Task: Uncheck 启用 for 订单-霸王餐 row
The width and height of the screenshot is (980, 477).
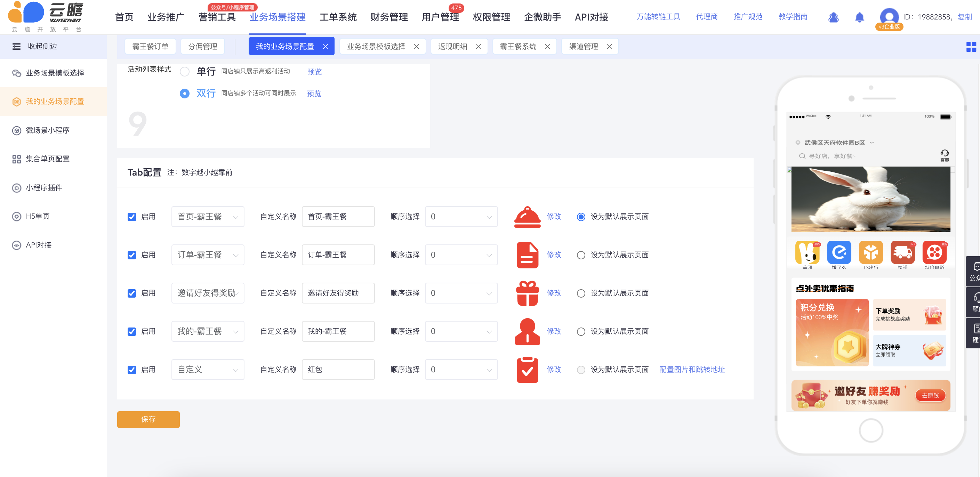Action: [x=132, y=255]
